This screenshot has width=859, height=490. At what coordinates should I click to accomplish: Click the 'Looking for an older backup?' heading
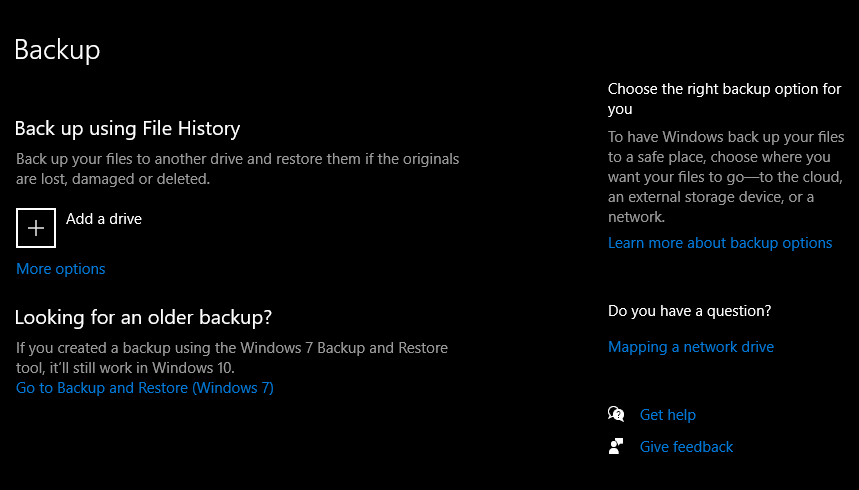(143, 318)
